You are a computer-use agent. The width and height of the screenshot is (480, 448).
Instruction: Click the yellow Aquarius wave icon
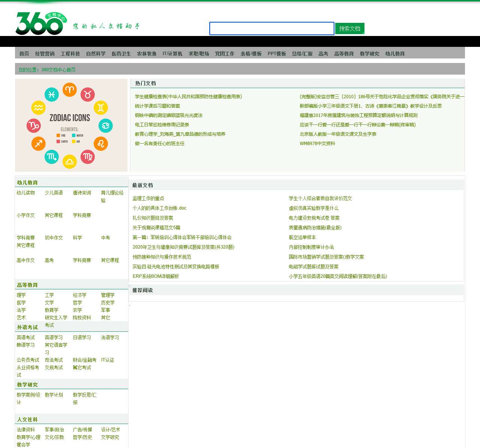pos(39,108)
